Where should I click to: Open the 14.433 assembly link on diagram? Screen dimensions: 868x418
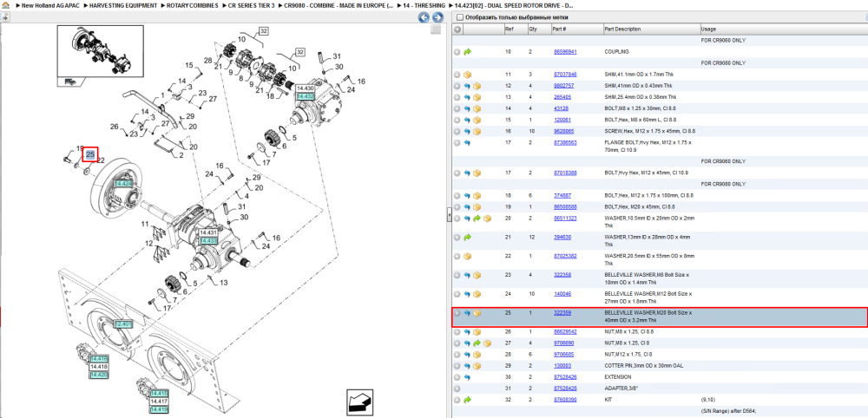[x=208, y=241]
